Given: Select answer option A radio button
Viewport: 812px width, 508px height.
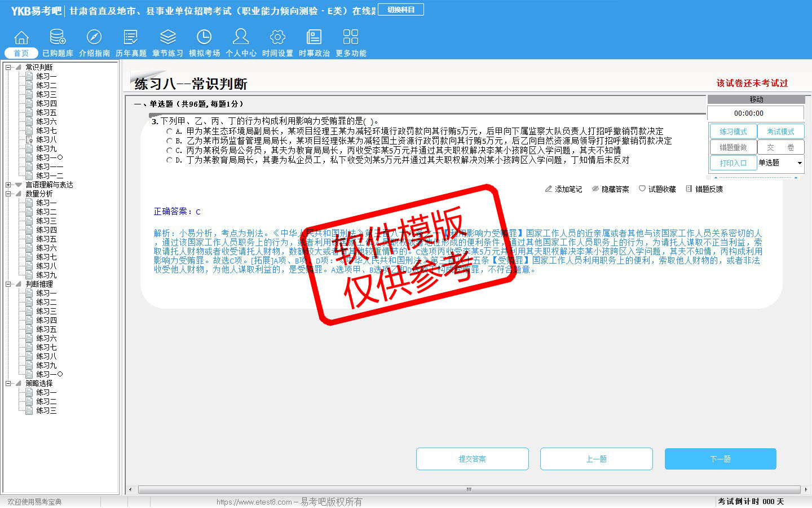Looking at the screenshot, I should (169, 132).
